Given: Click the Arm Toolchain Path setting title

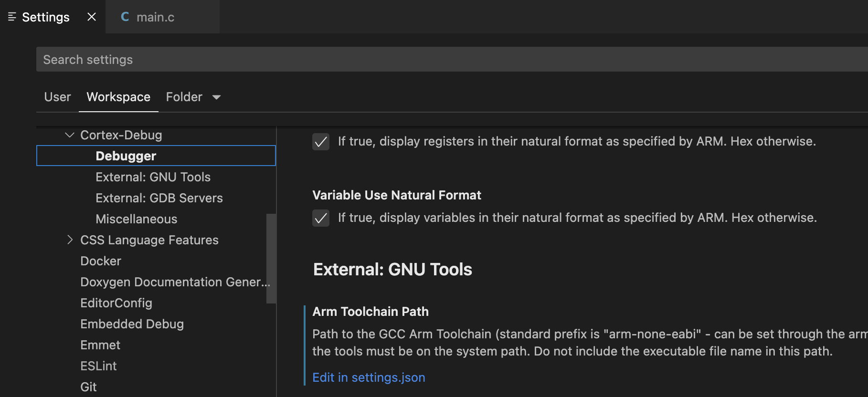Looking at the screenshot, I should tap(370, 312).
